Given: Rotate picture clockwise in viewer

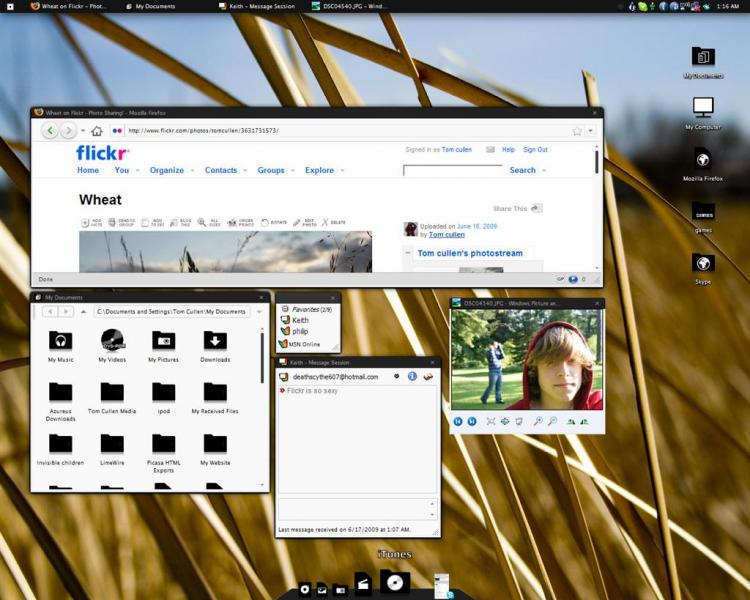Looking at the screenshot, I should tap(571, 422).
